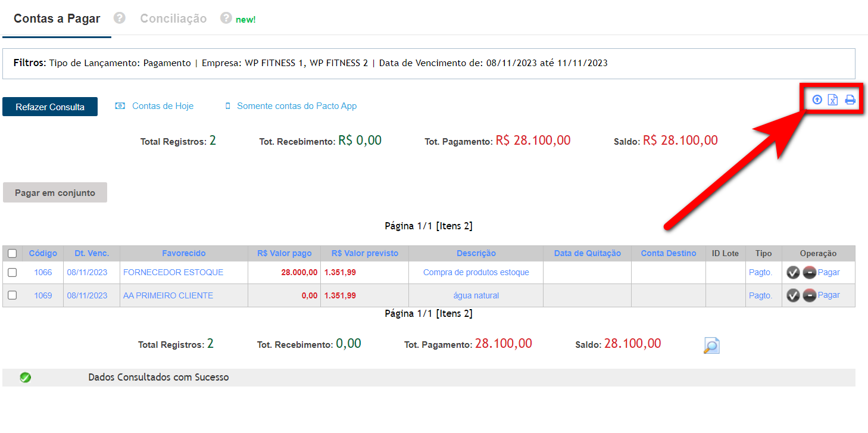Open the magnifier icon beside bottom Saldo
868x433 pixels.
click(x=711, y=345)
